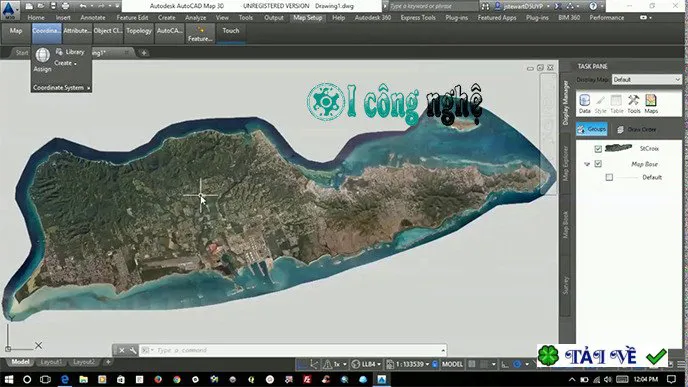Image resolution: width=688 pixels, height=387 pixels.
Task: Open the Annotate ribbon tab
Action: click(x=93, y=18)
